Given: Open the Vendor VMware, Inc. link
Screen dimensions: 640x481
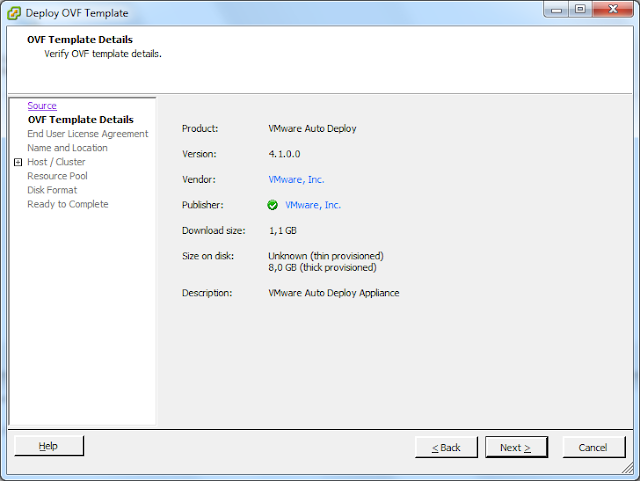Looking at the screenshot, I should 296,180.
